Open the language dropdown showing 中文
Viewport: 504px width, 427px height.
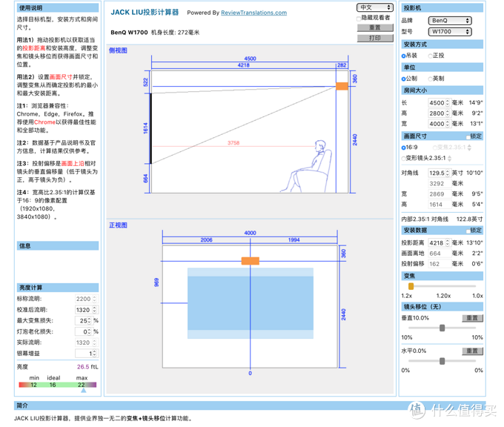pyautogui.click(x=375, y=7)
